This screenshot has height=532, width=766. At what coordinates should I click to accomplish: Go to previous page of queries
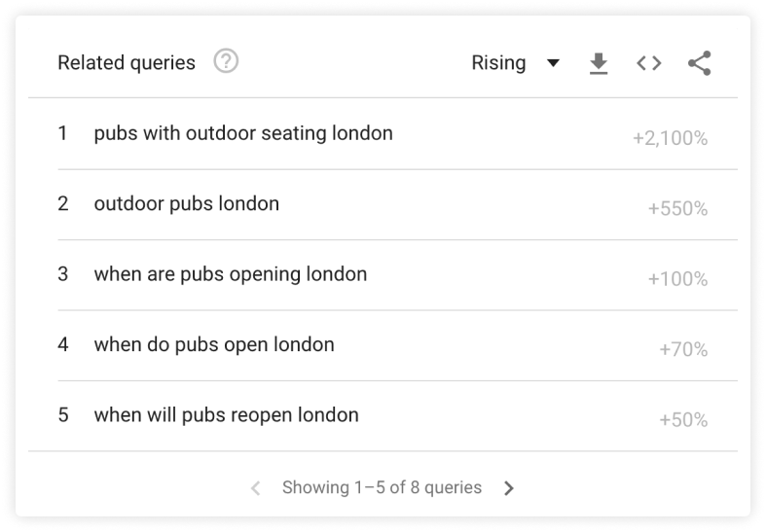256,488
